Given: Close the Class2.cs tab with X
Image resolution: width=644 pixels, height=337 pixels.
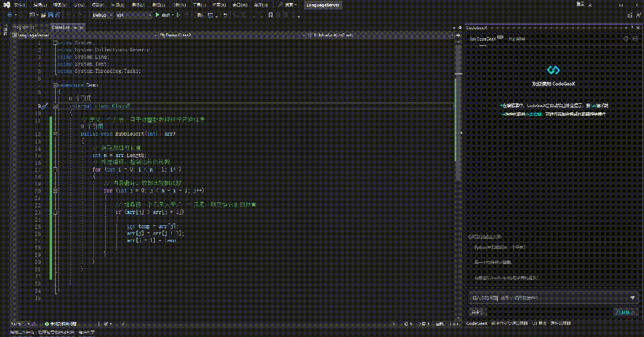Looking at the screenshot, I should coord(81,27).
